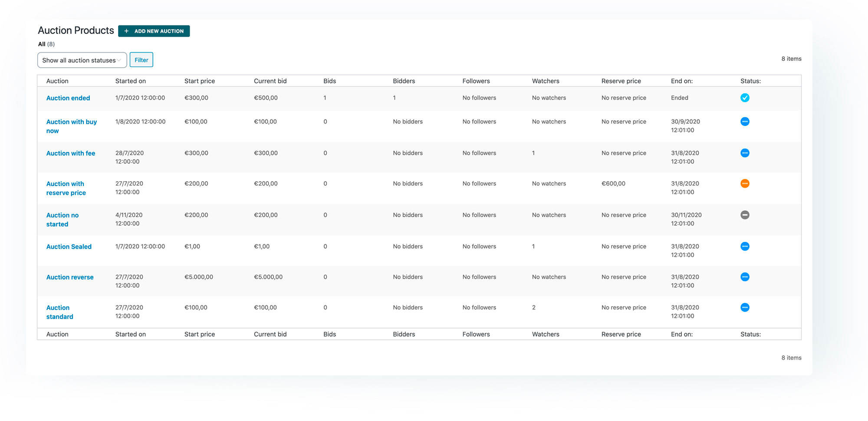Screen dimensions: 868x421
Task: Click the top End on: column header
Action: coord(682,81)
